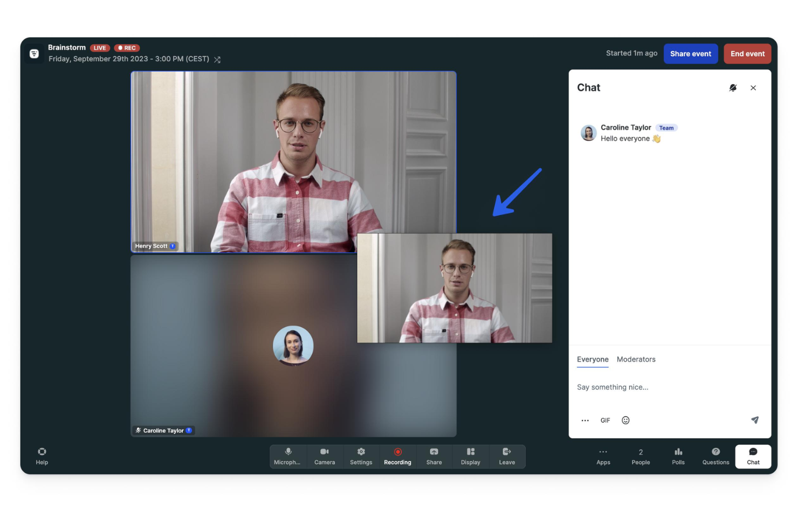Click the Share event button
This screenshot has width=798, height=532.
coord(691,53)
